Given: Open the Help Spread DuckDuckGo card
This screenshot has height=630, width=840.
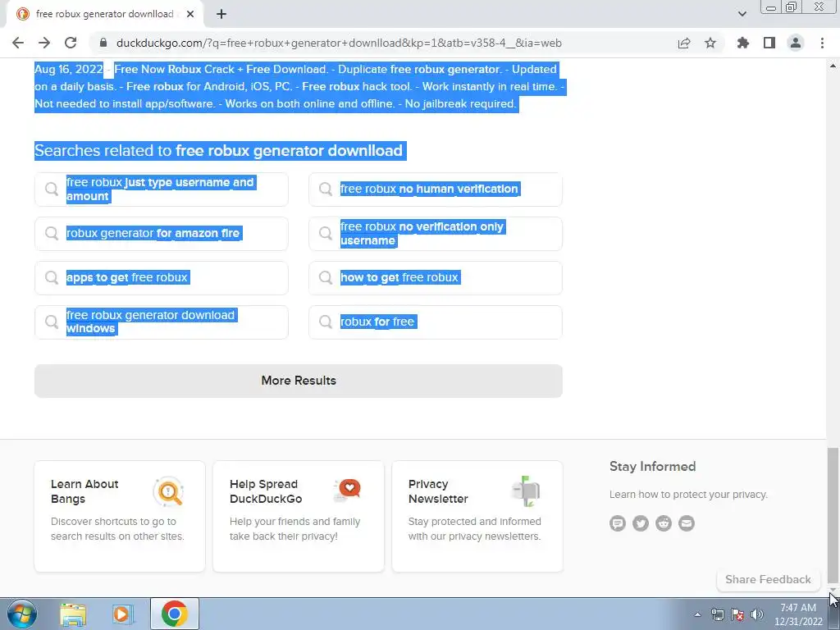Looking at the screenshot, I should pos(299,517).
